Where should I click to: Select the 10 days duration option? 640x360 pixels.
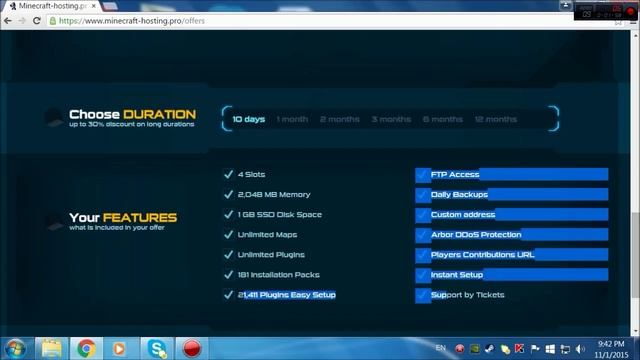(x=249, y=119)
